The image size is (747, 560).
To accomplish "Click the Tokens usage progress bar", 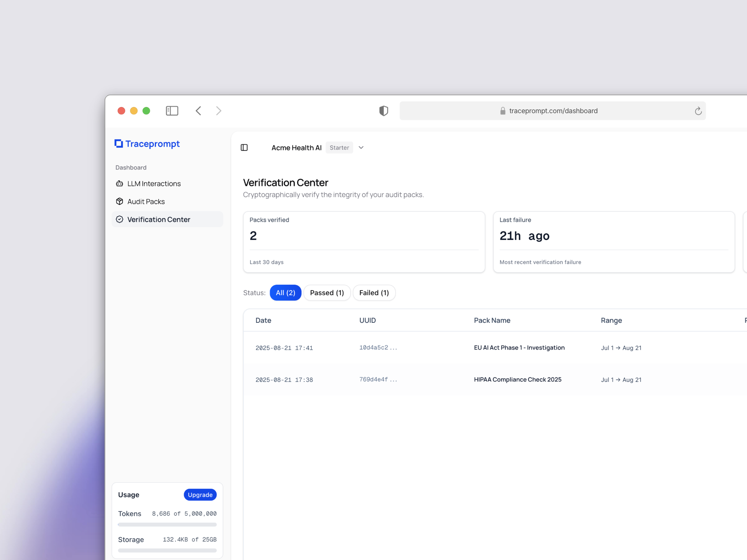I will (x=167, y=525).
